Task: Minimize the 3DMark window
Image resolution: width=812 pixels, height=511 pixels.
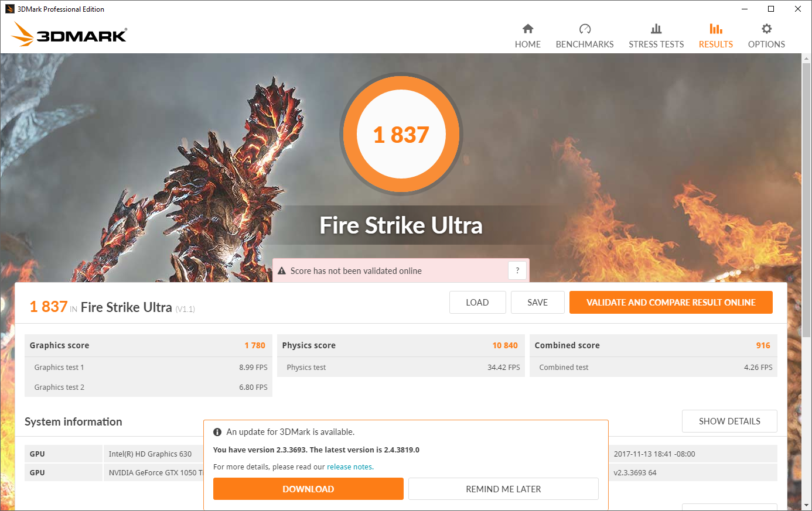Action: pos(745,9)
